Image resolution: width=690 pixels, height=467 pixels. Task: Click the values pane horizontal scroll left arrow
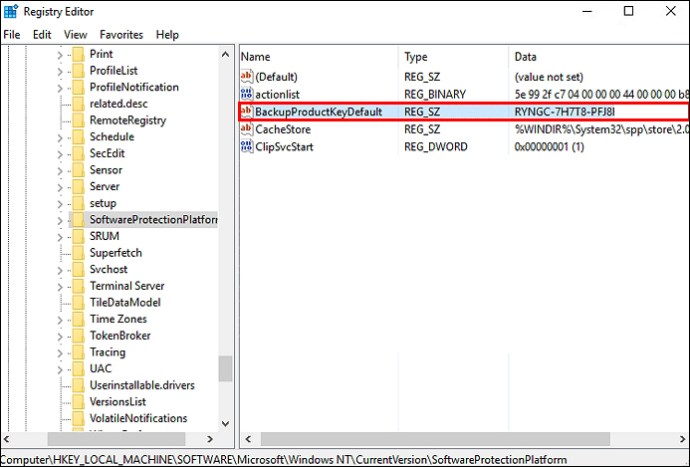[x=248, y=439]
